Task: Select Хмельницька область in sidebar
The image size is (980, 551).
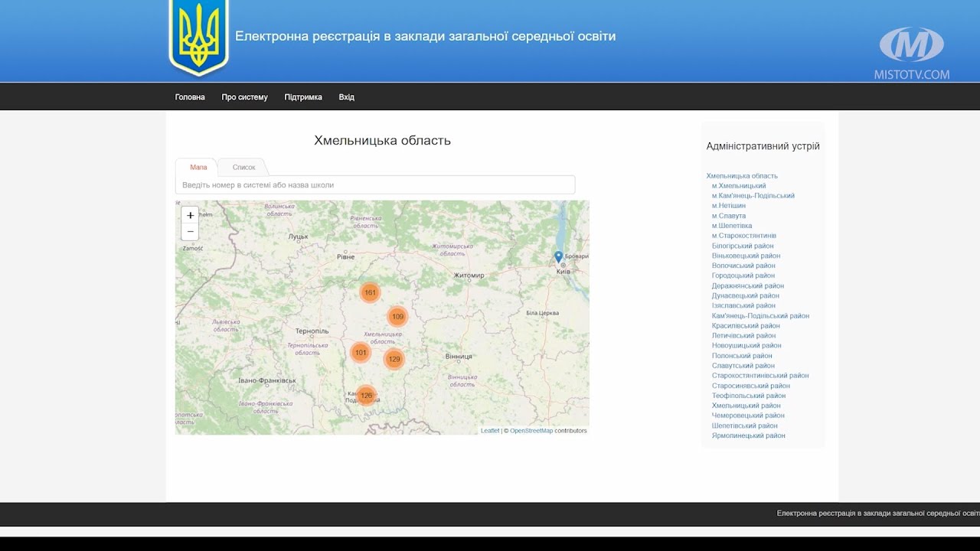Action: point(742,176)
